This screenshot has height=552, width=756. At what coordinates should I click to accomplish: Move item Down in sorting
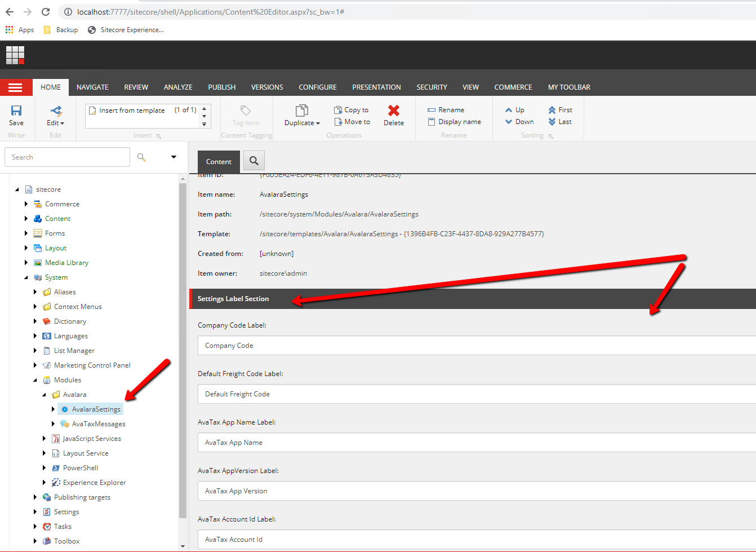pos(519,122)
